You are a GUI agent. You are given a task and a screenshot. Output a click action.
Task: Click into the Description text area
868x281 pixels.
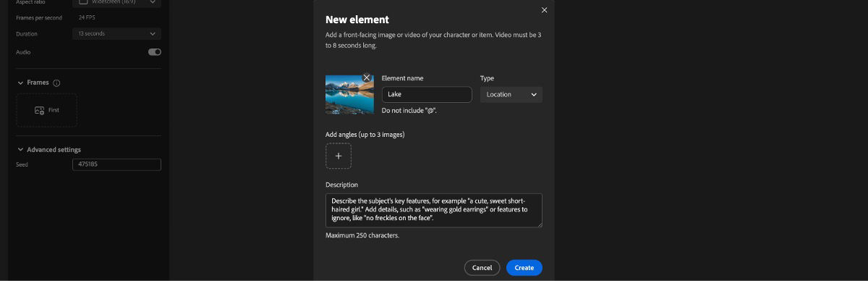[434, 210]
